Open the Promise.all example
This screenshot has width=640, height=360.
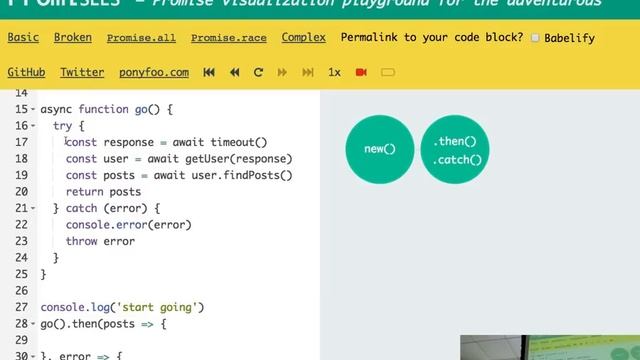[141, 38]
